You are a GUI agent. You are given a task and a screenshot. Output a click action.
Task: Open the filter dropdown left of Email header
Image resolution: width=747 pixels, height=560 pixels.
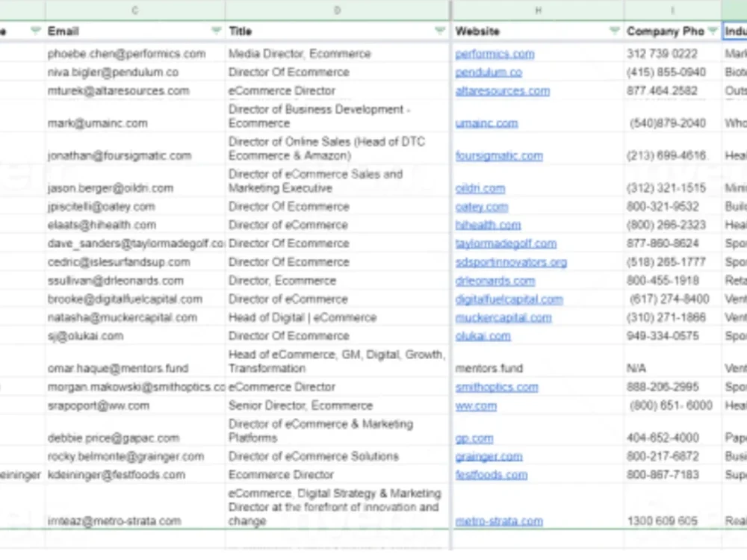[35, 31]
